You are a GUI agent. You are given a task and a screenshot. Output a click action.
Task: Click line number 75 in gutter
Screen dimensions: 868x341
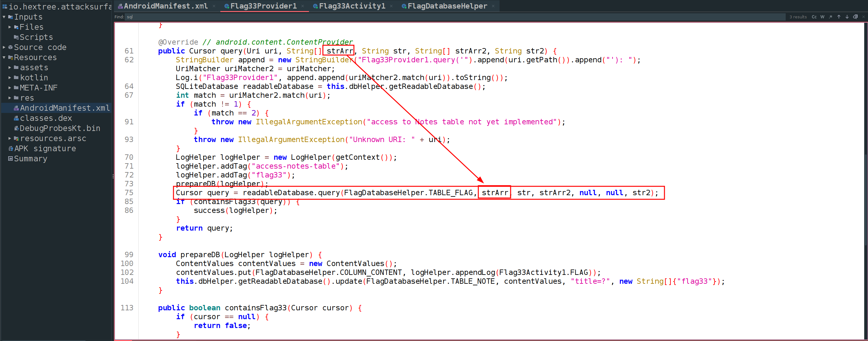(x=129, y=193)
